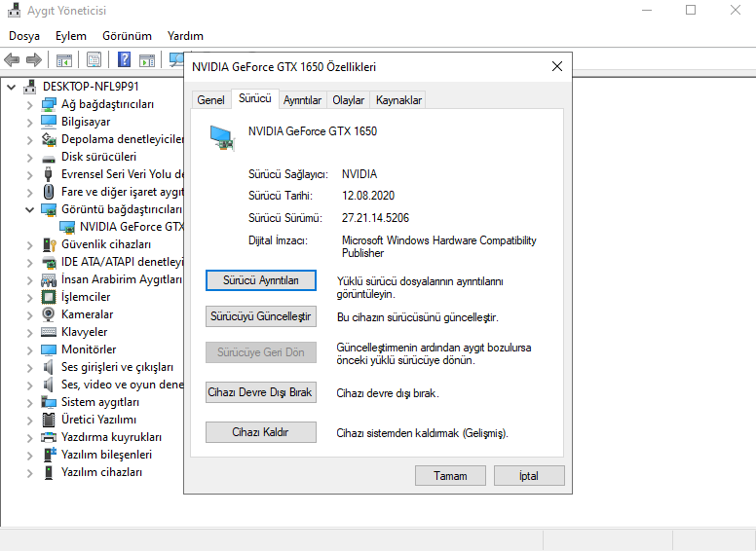Click the Üretici Yazılımı chip icon
Screen dimensions: 756x551
tap(49, 420)
